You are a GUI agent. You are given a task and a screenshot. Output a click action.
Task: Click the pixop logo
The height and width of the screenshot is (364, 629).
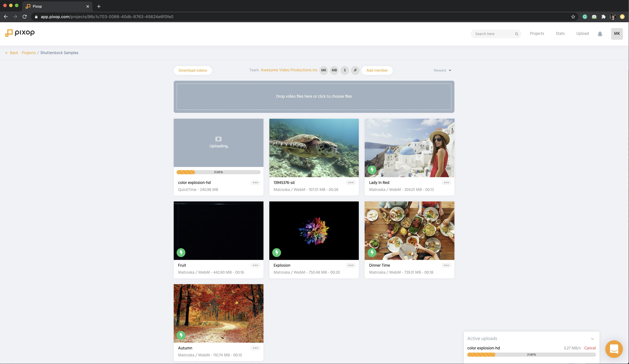(x=20, y=33)
